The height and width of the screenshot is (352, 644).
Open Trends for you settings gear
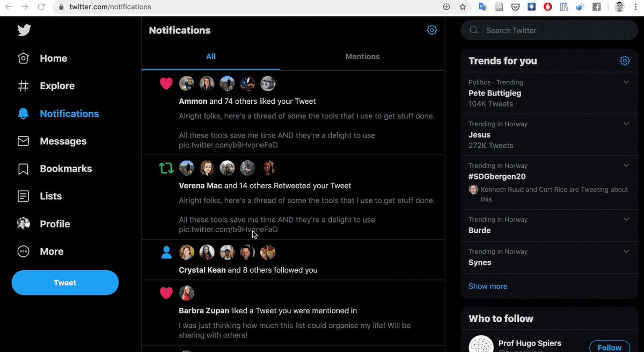pyautogui.click(x=624, y=61)
